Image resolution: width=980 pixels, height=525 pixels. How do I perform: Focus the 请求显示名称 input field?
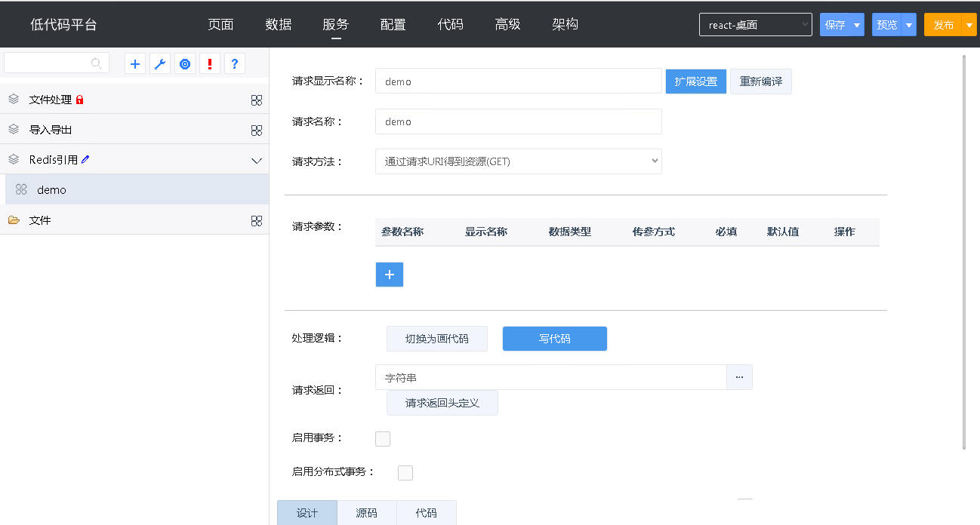pyautogui.click(x=519, y=81)
